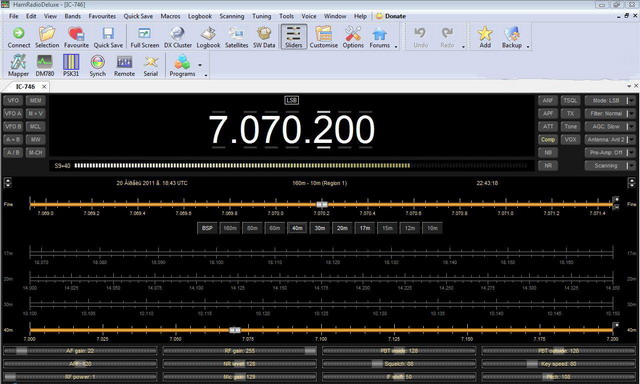Toggle the VOX button
The width and height of the screenshot is (640, 384).
(570, 140)
